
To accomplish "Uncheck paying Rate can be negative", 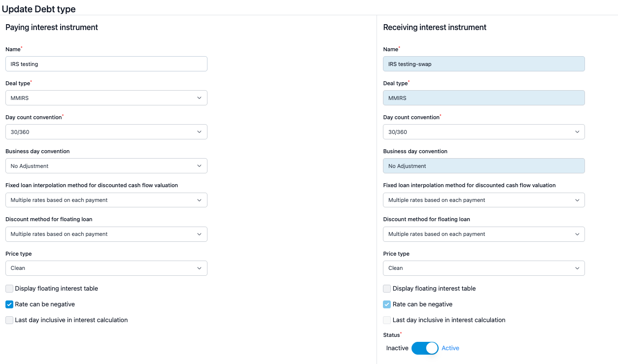I will click(9, 304).
